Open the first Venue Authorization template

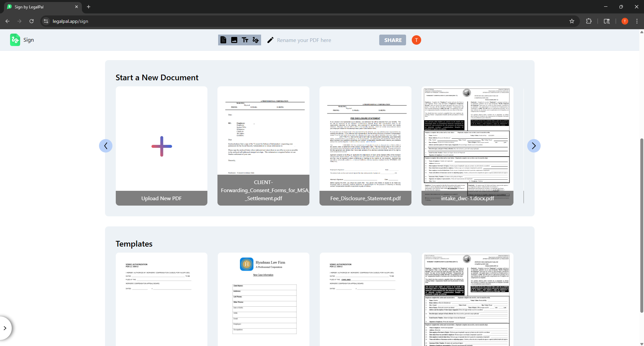point(161,299)
